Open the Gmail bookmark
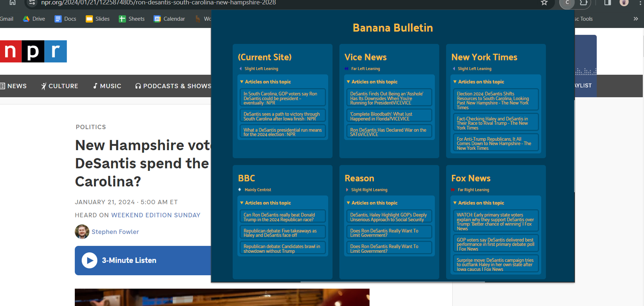 [x=6, y=19]
